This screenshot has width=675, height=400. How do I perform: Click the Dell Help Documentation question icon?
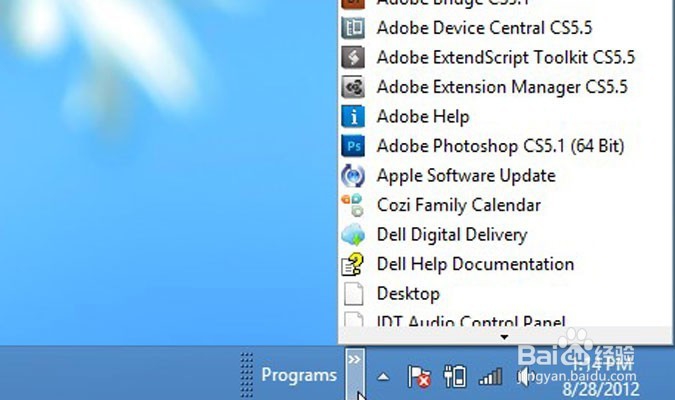coord(353,264)
